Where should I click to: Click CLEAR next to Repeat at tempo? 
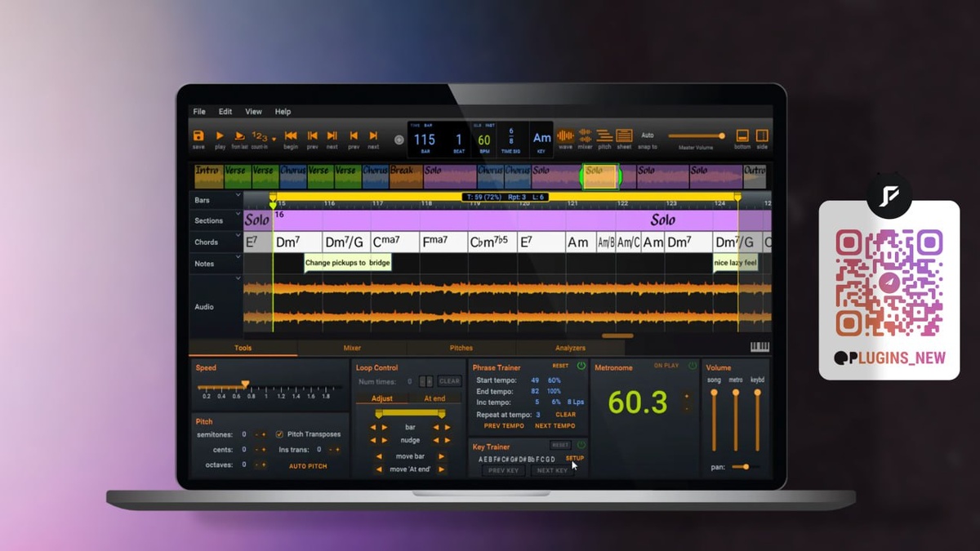(x=565, y=415)
